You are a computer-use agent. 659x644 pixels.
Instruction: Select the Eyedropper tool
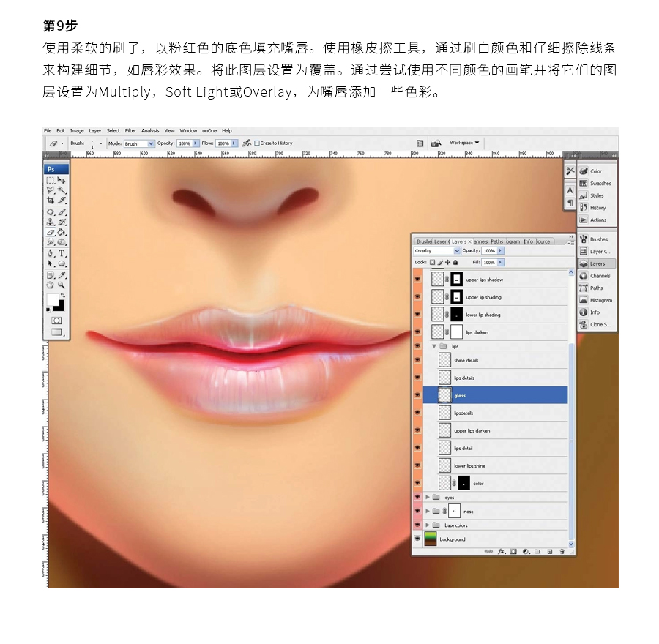coord(62,275)
